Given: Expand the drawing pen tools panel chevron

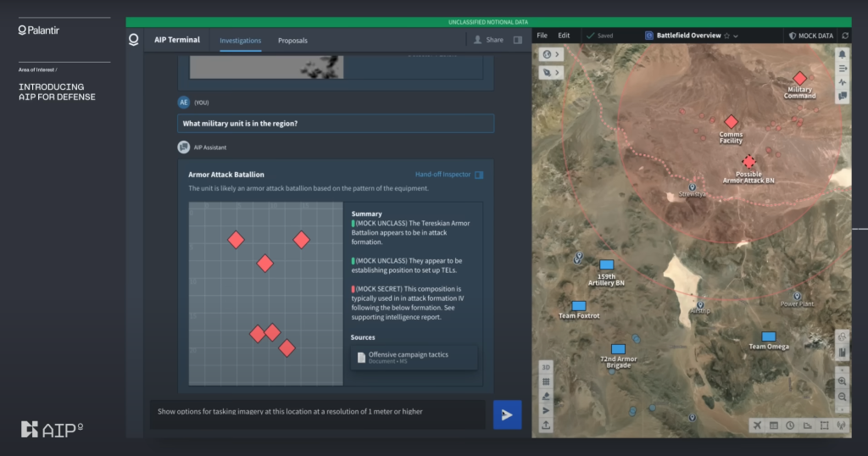Looking at the screenshot, I should pos(557,73).
